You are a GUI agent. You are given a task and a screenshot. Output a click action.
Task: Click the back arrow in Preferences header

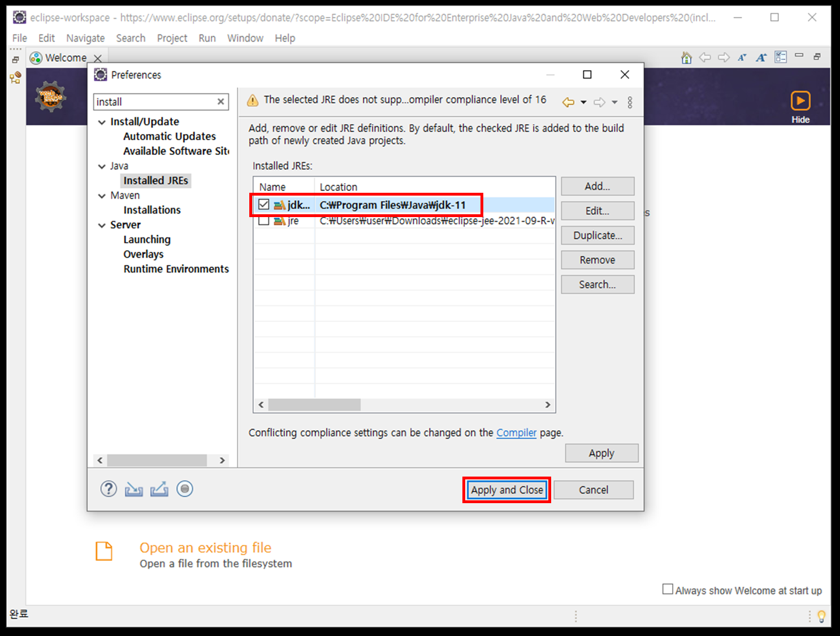coord(568,102)
